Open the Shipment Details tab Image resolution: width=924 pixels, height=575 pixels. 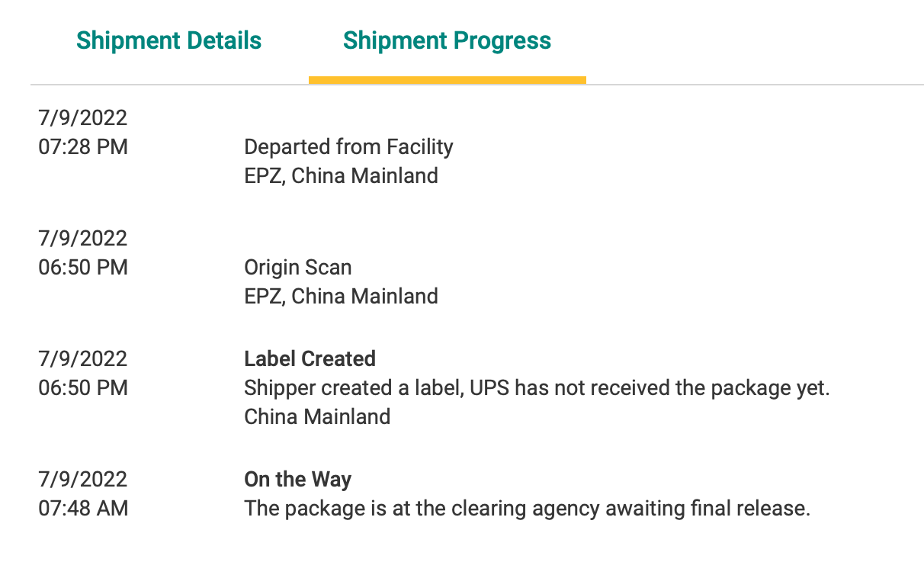click(x=168, y=40)
